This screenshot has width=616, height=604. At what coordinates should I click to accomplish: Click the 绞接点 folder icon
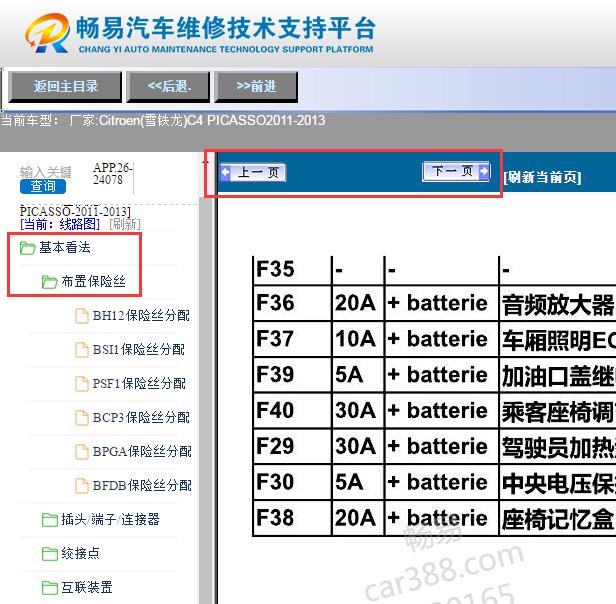click(50, 554)
